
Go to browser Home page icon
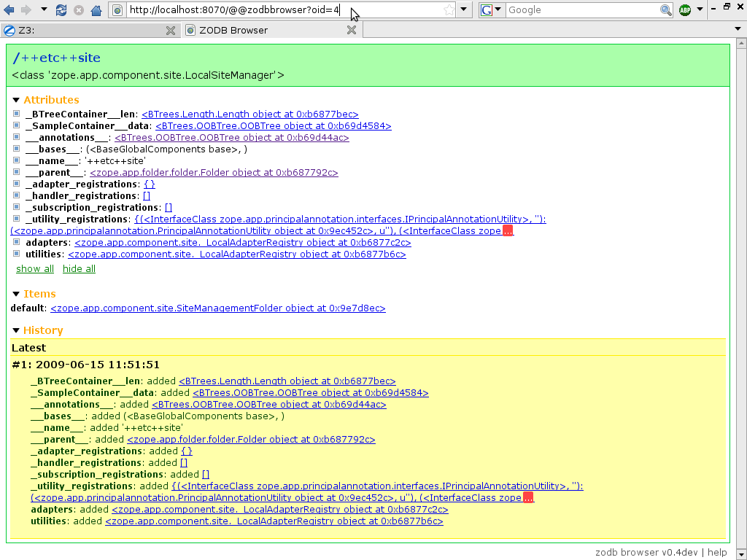click(x=96, y=10)
